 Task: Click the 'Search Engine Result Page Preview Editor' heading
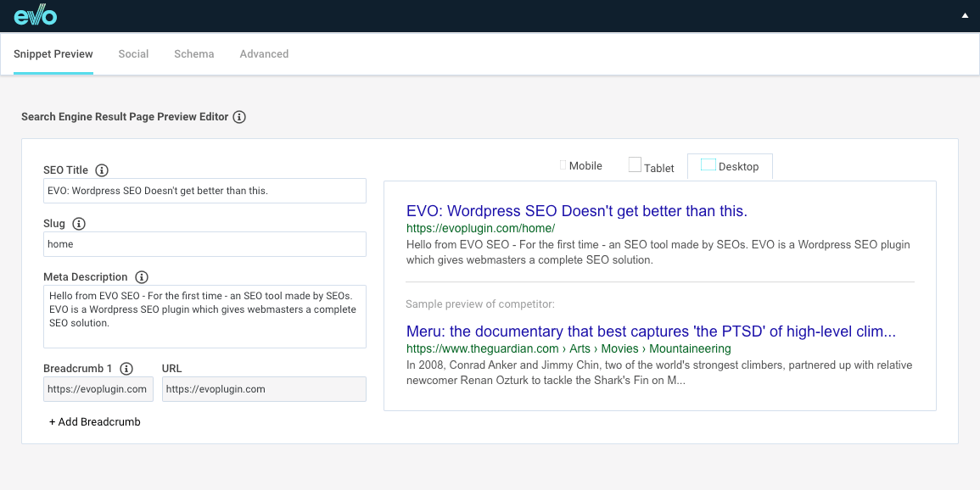(125, 117)
